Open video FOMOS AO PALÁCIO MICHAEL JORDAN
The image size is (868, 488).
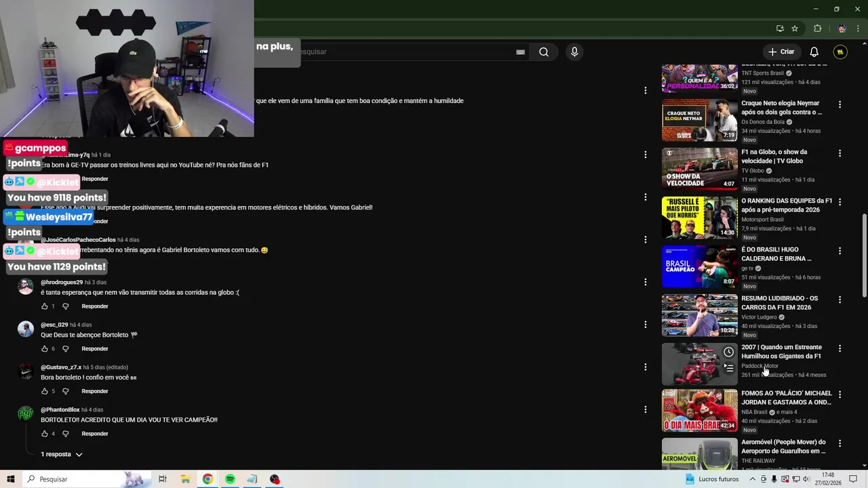click(787, 398)
